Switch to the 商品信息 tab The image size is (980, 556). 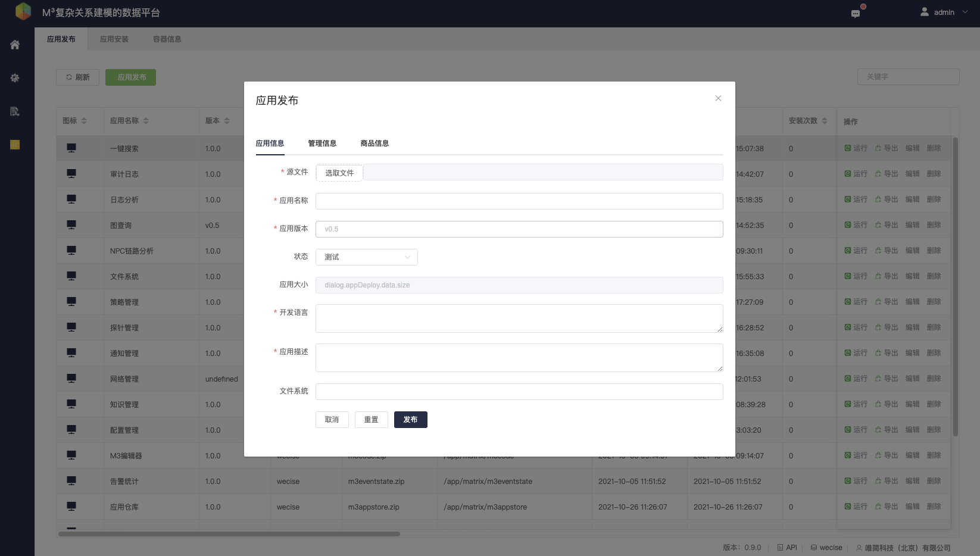374,143
